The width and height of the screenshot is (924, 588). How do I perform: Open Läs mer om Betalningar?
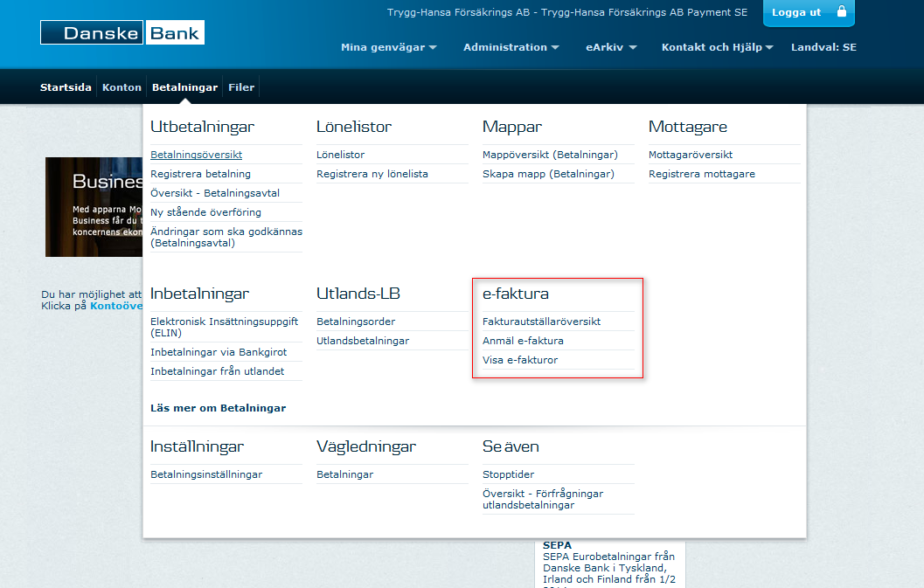coord(218,408)
